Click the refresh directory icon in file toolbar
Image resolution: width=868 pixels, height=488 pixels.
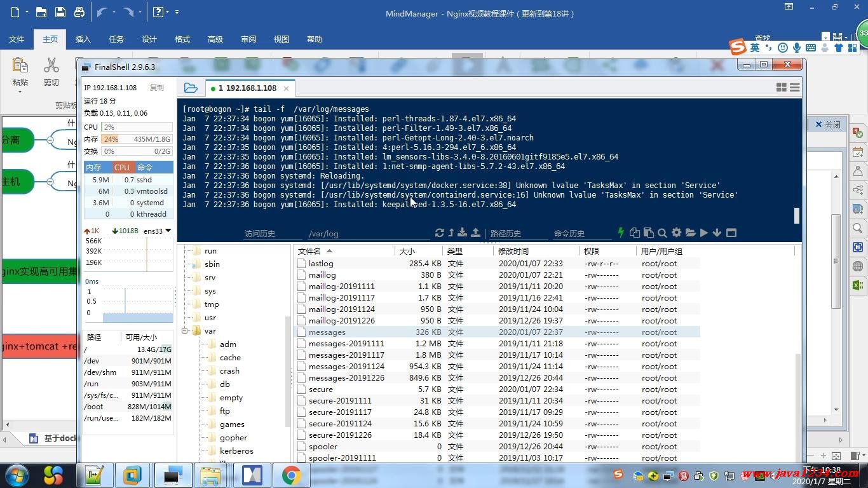tap(439, 233)
